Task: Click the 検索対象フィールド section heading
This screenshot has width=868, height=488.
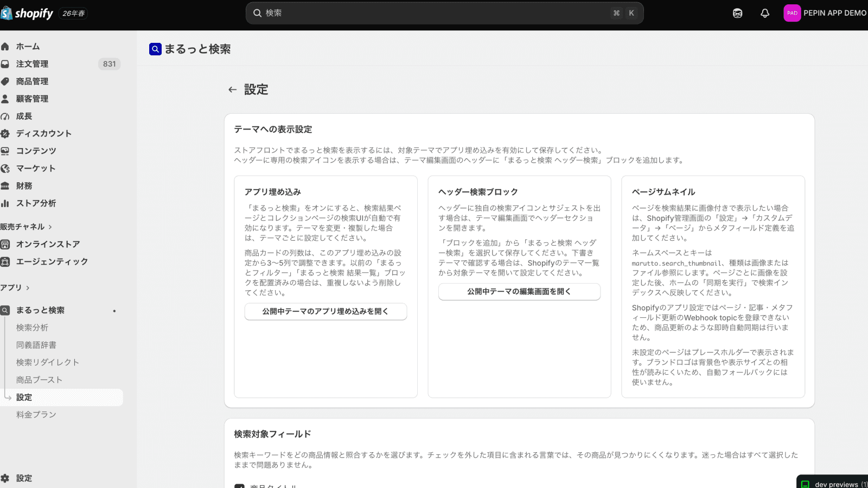Action: 272,434
